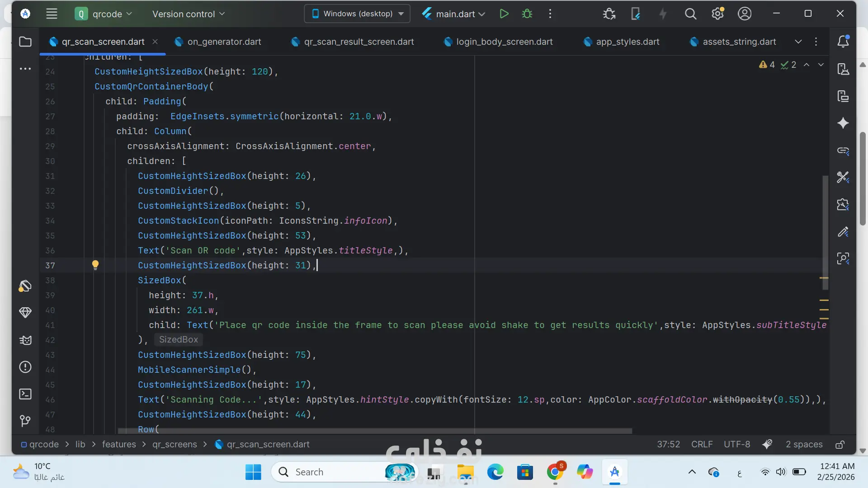
Task: Open Version control dropdown
Action: point(189,14)
